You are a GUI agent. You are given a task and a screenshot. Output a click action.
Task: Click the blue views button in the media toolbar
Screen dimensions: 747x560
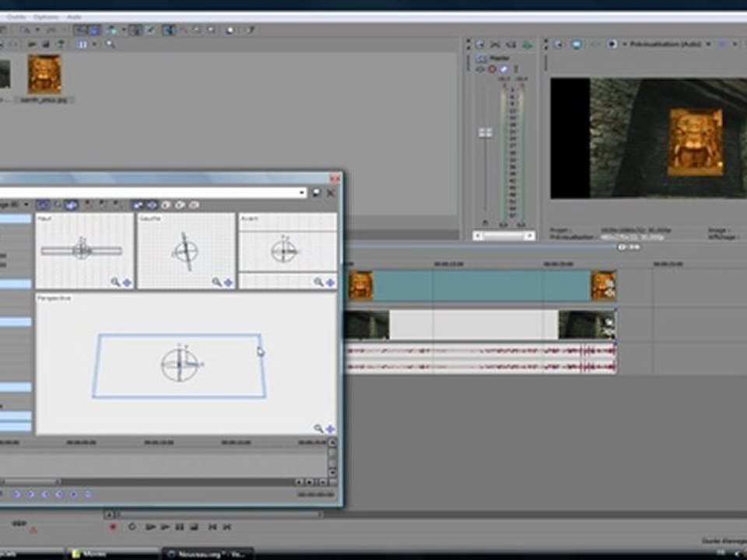(x=83, y=44)
